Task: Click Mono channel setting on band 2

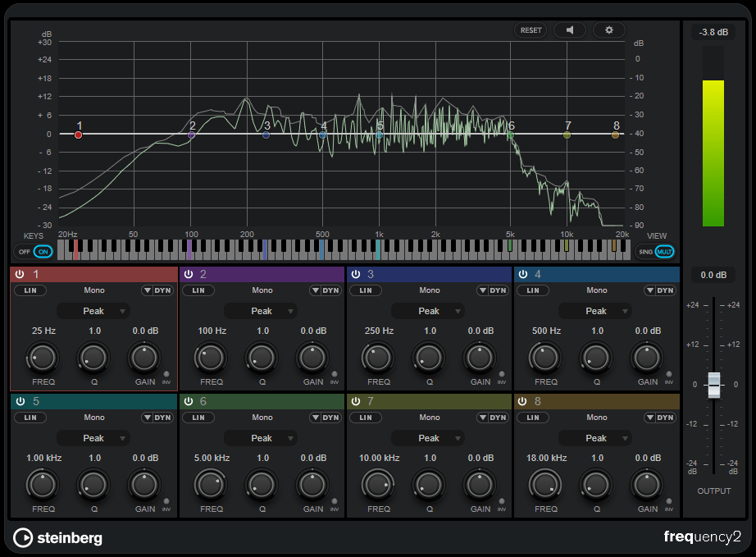Action: tap(262, 290)
